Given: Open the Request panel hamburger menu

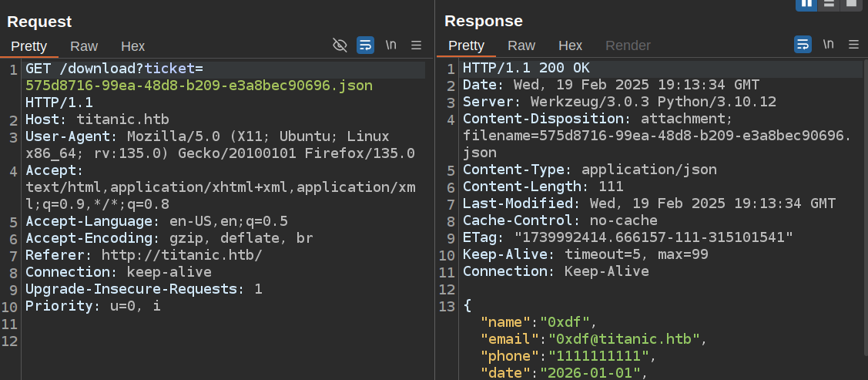Looking at the screenshot, I should pos(417,45).
